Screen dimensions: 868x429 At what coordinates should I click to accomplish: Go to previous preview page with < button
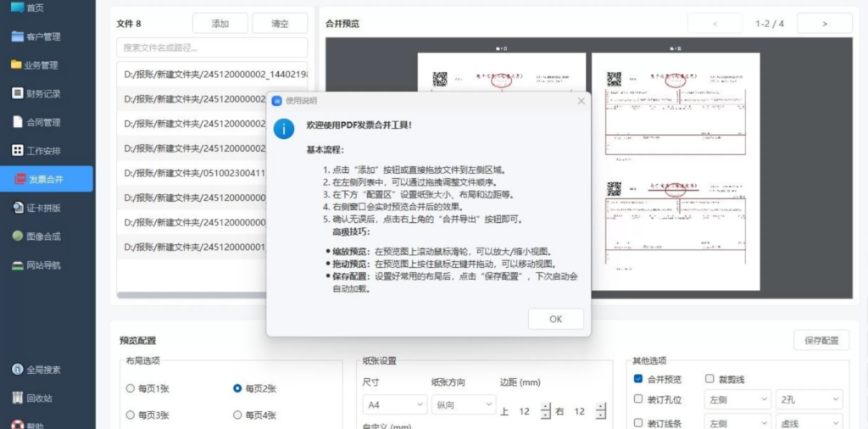pyautogui.click(x=715, y=23)
